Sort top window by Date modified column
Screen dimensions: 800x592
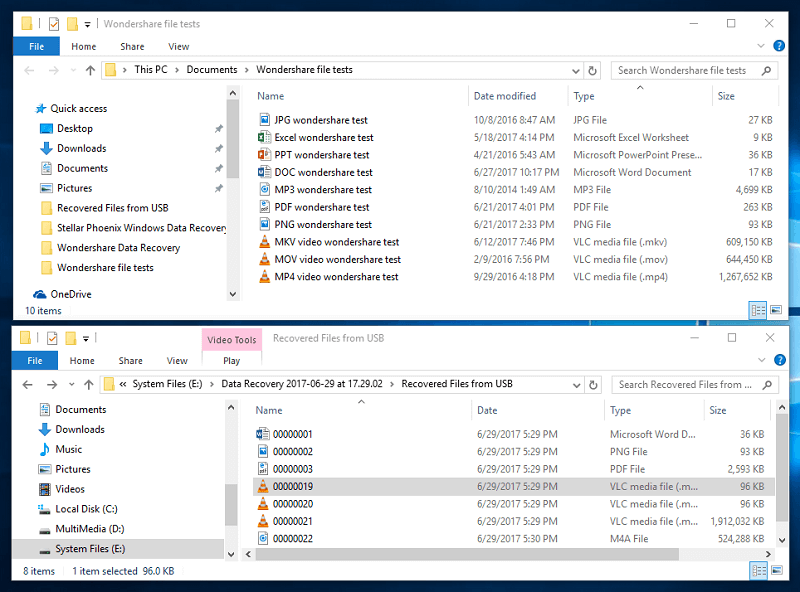click(505, 96)
